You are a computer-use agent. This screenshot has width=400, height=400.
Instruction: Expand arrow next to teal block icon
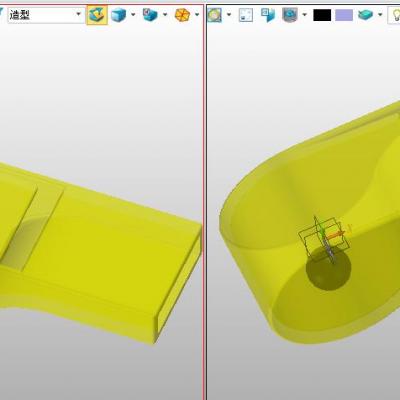click(x=380, y=15)
